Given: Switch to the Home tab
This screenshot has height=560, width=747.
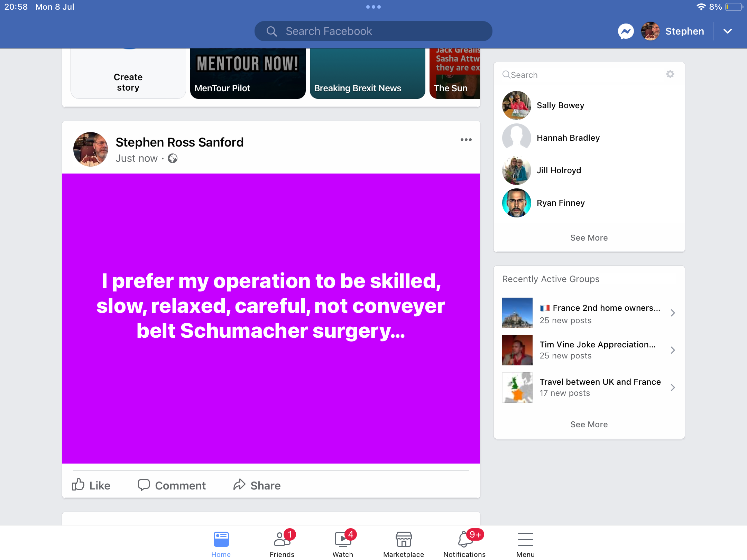Looking at the screenshot, I should 221,544.
